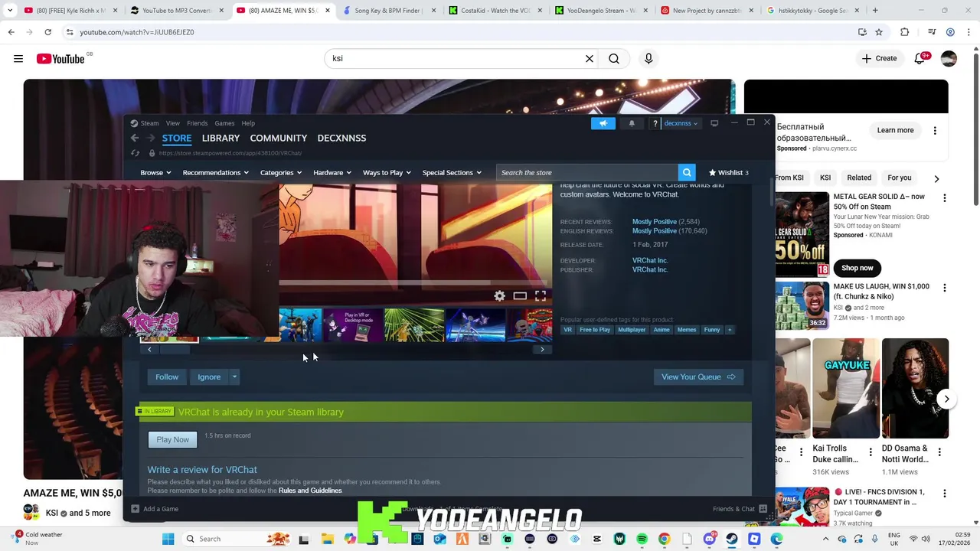Run the YouTube search magnifier
980x551 pixels.
click(614, 59)
